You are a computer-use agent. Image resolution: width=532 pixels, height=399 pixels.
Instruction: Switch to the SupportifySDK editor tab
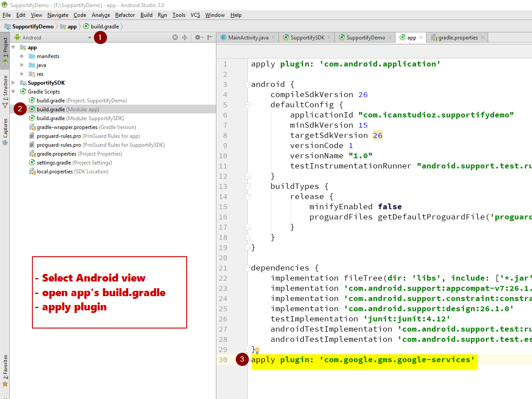pos(307,38)
